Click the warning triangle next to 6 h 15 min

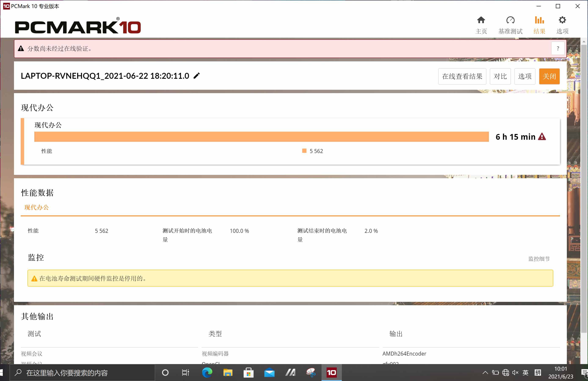point(542,136)
